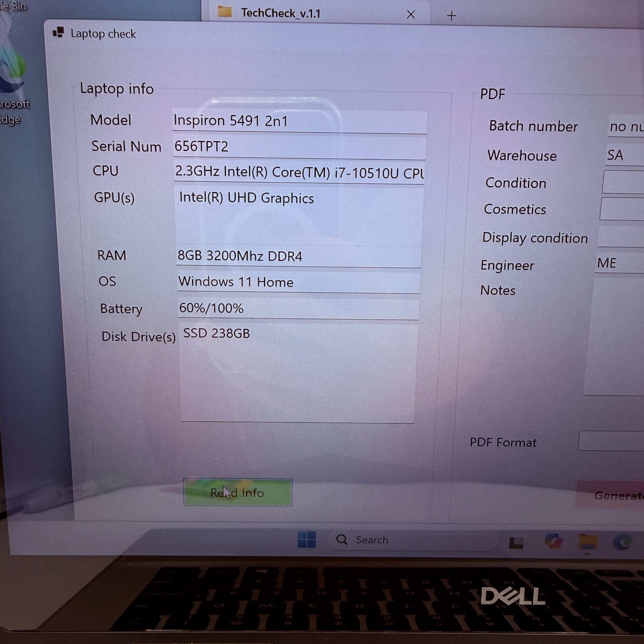The width and height of the screenshot is (644, 644).
Task: Click the CPU field with i7-10510U
Action: click(x=299, y=172)
